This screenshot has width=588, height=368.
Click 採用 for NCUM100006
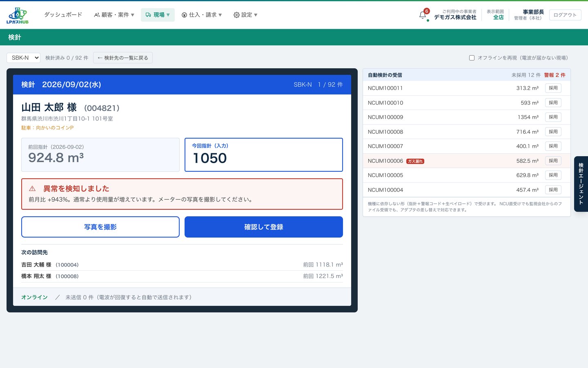pyautogui.click(x=553, y=161)
